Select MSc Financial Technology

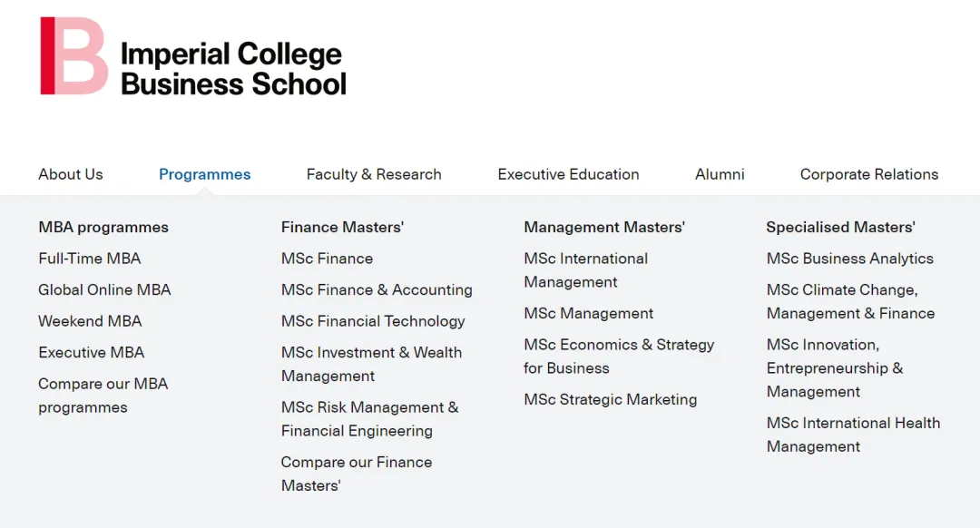pos(373,321)
